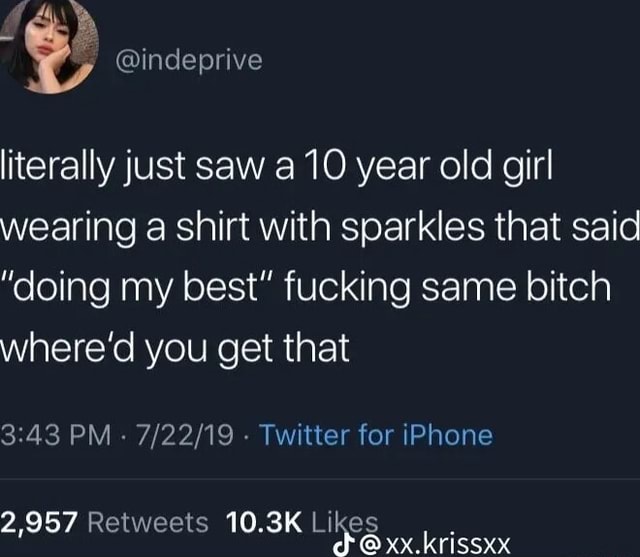Click the divider line above retweet stats

click(x=320, y=478)
